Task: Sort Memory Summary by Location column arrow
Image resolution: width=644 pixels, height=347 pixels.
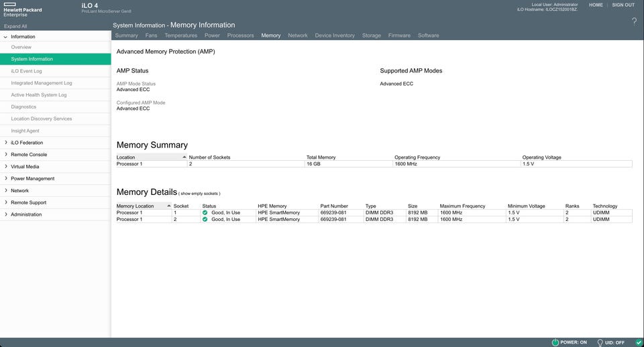Action: [x=184, y=157]
